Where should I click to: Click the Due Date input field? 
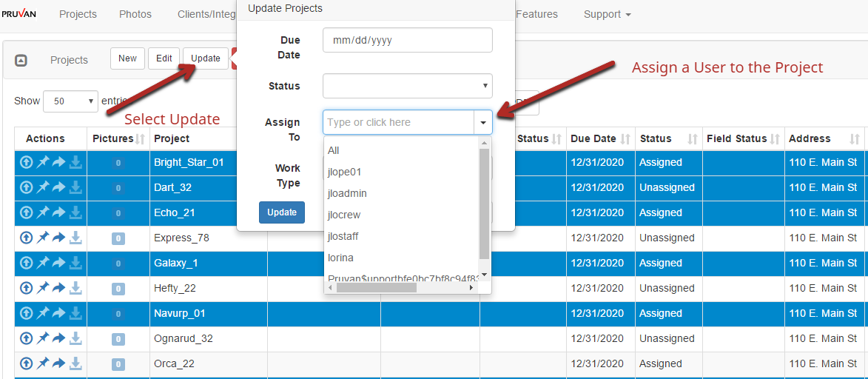[407, 40]
